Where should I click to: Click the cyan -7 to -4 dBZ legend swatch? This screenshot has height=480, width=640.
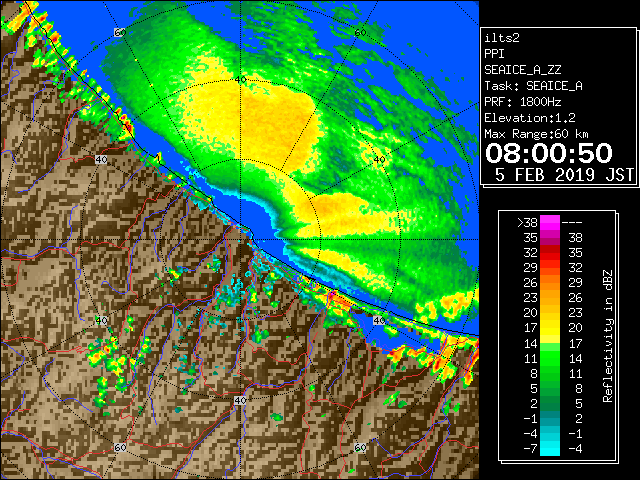(550, 448)
